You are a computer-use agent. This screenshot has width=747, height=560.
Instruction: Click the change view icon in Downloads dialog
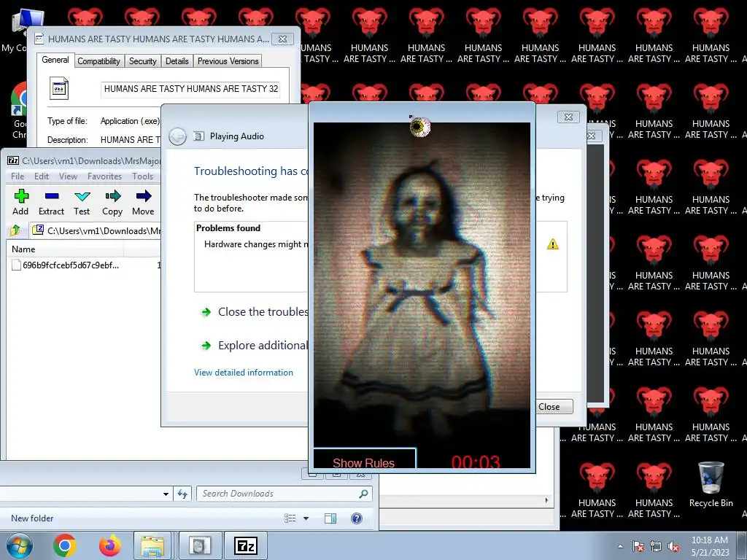[290, 518]
